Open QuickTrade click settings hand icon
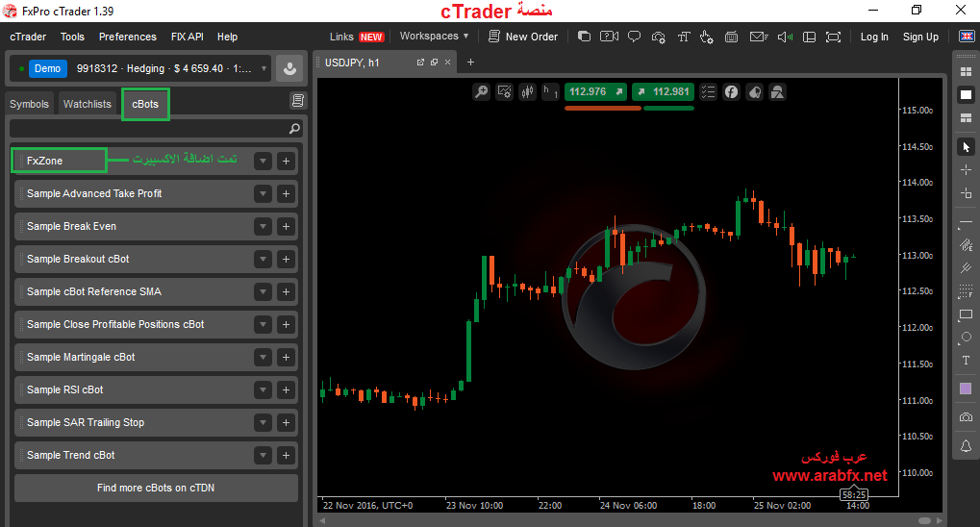This screenshot has width=980, height=527. (706, 37)
